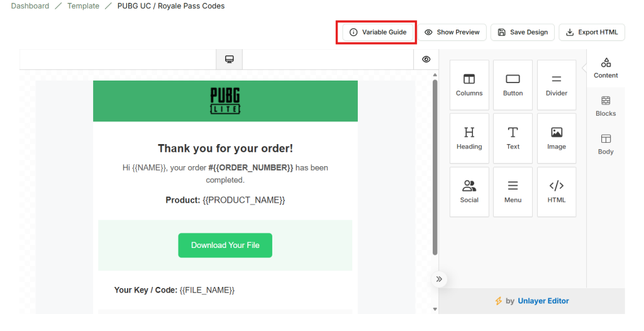Pick the Divider content block
This screenshot has width=644, height=331.
[x=557, y=85]
